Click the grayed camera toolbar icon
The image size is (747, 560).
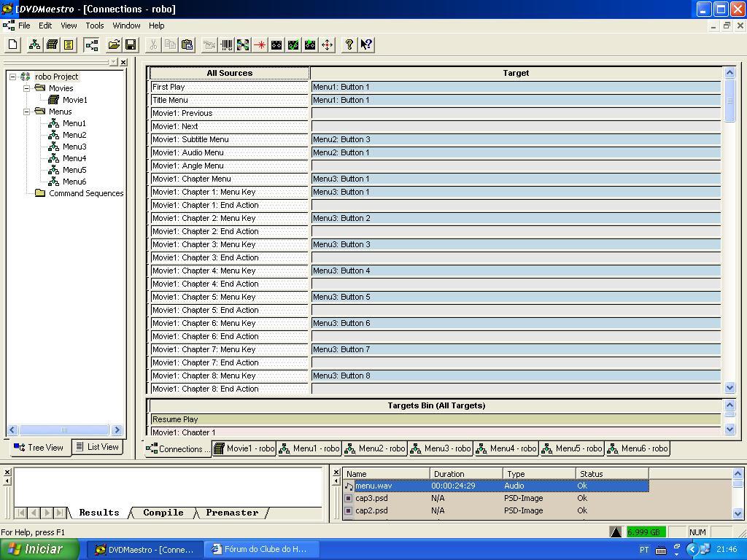pos(209,45)
